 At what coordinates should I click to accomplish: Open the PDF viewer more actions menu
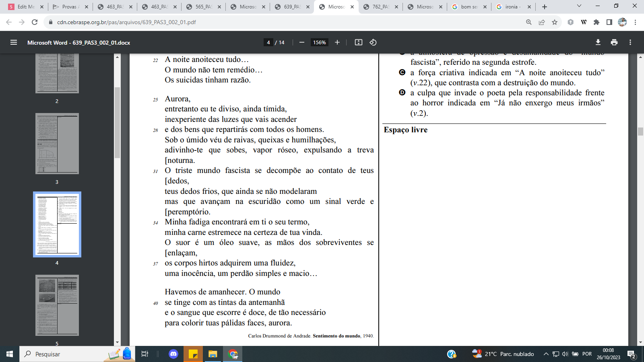coord(630,42)
